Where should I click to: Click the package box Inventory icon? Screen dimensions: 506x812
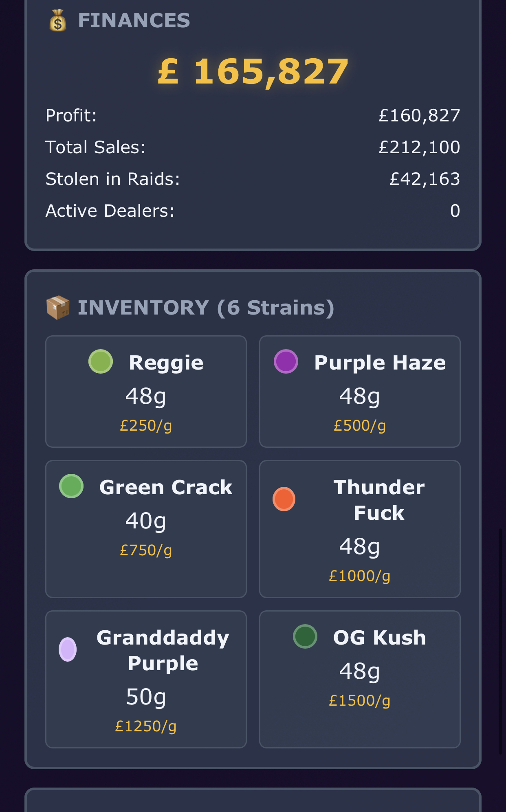coord(58,308)
